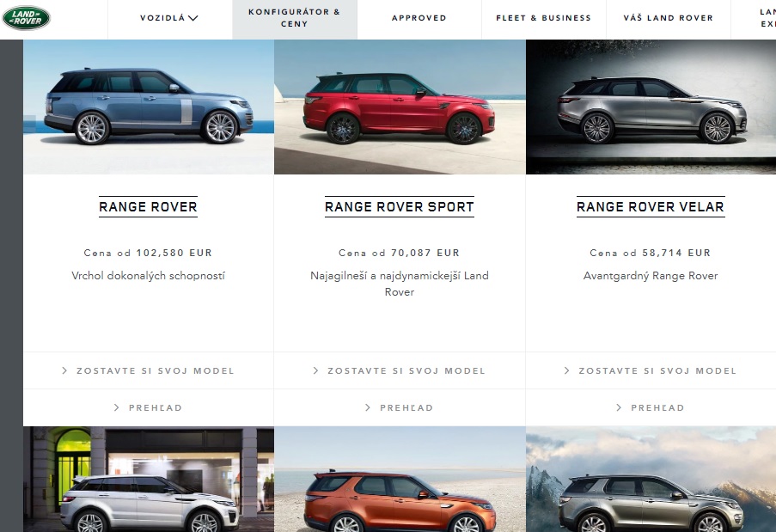Click the Prehľad arrow under Range Rover Velar
Image resolution: width=776 pixels, height=532 pixels.
[619, 407]
